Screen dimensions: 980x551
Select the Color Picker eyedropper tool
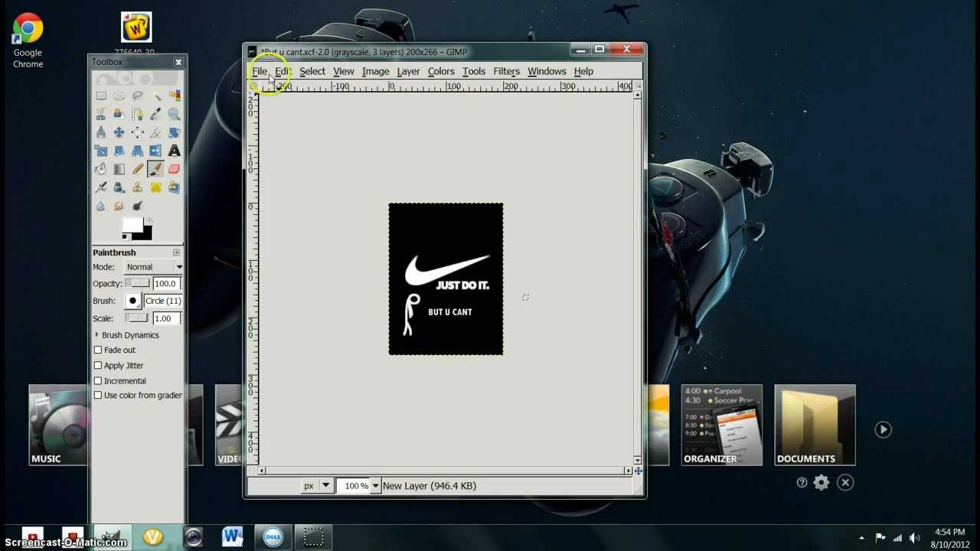point(155,114)
